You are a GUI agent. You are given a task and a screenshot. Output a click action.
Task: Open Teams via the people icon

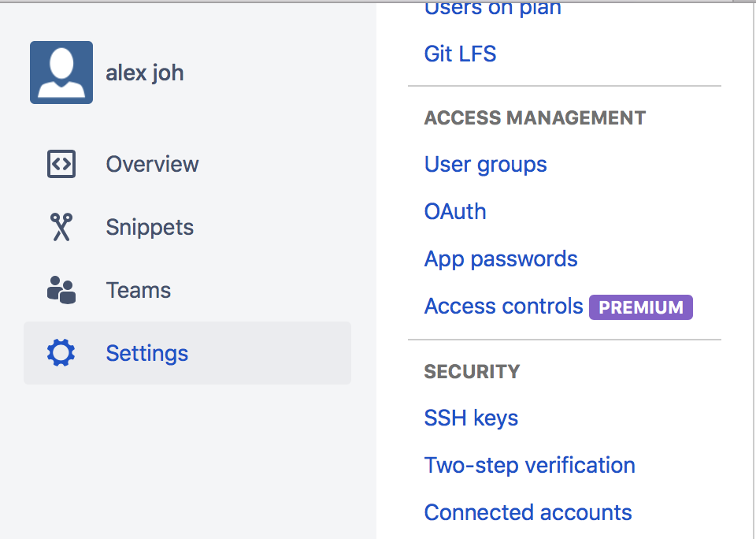point(61,290)
